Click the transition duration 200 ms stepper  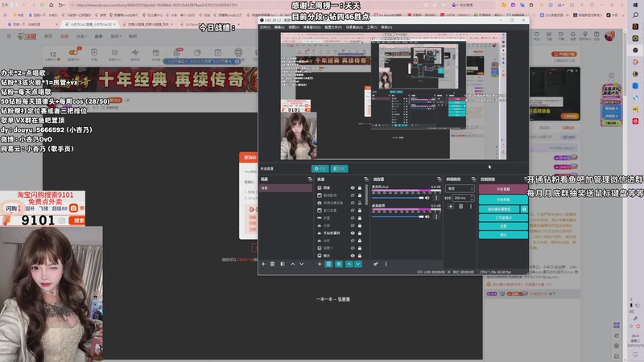pyautogui.click(x=472, y=198)
